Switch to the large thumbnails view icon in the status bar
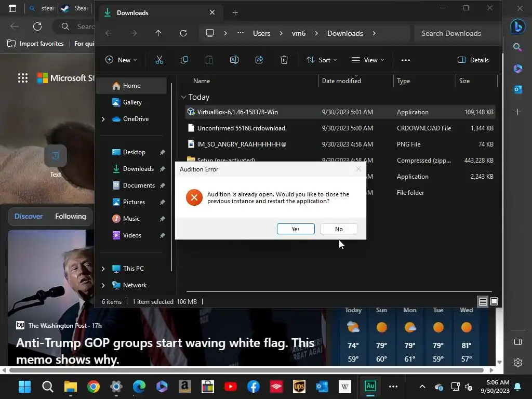This screenshot has width=532, height=399. (x=494, y=301)
